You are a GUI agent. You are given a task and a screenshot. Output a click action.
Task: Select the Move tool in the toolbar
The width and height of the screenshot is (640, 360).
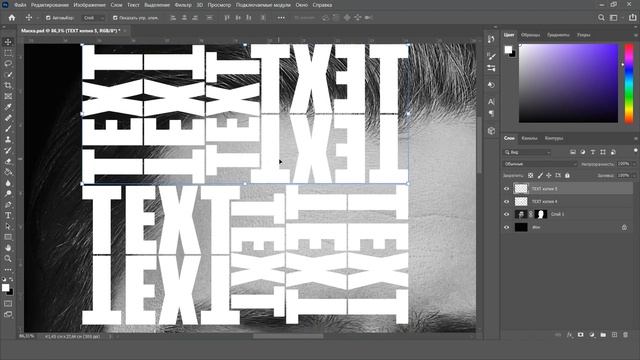pos(8,42)
